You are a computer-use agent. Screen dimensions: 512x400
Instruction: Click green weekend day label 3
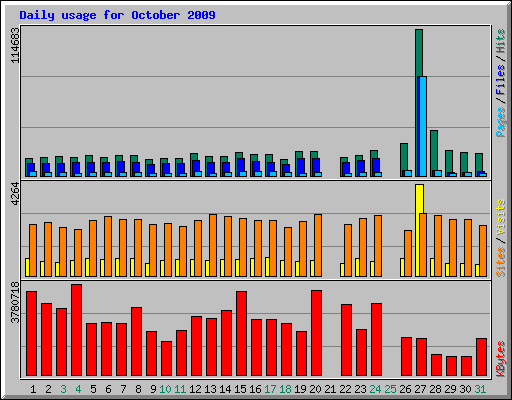[x=63, y=389]
